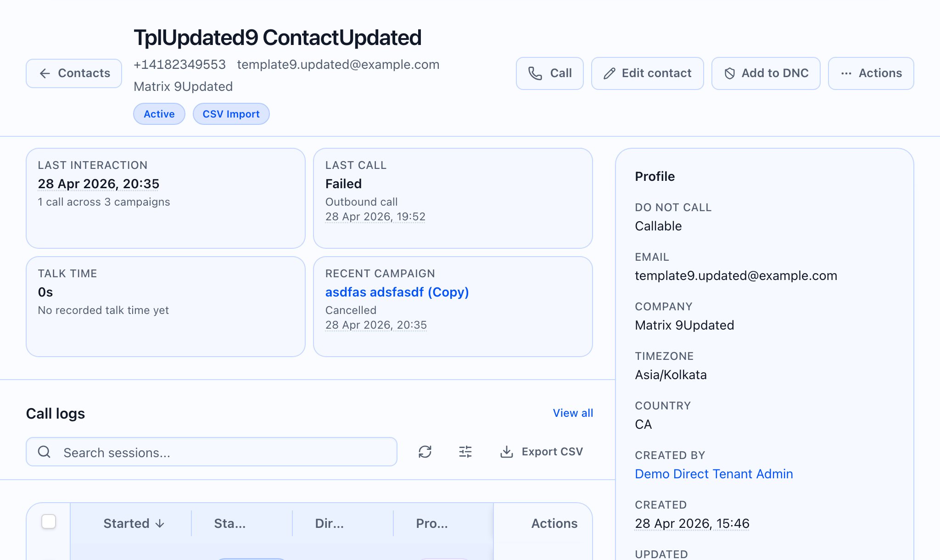Click the Last Call date 28 Apr 2026, 19:52
The image size is (940, 560).
tap(375, 217)
